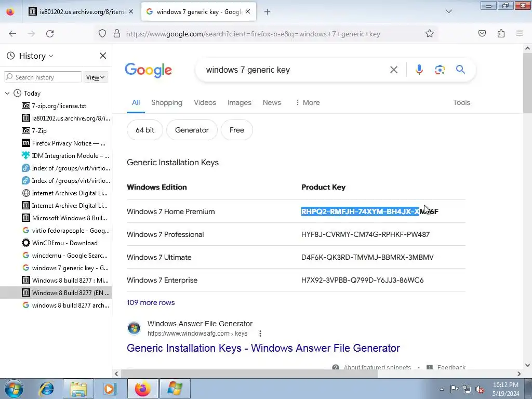Close the archive.org tab
The image size is (532, 399).
[x=131, y=12]
